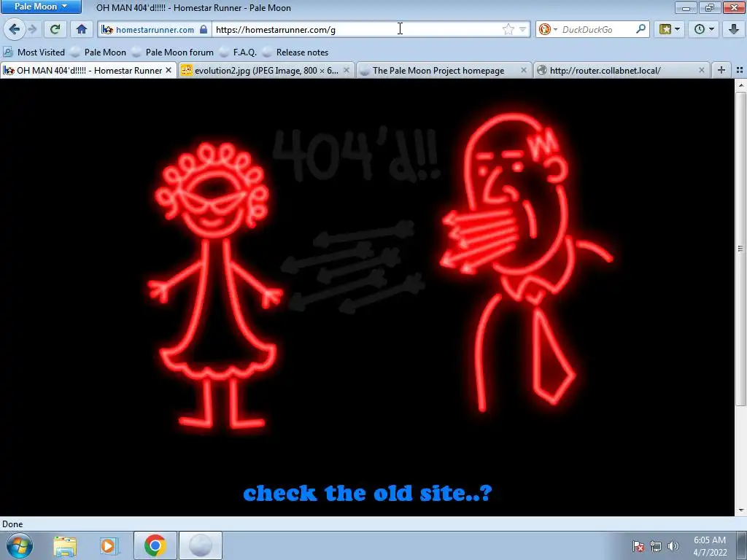Click the neon bald man image

(x=525, y=261)
